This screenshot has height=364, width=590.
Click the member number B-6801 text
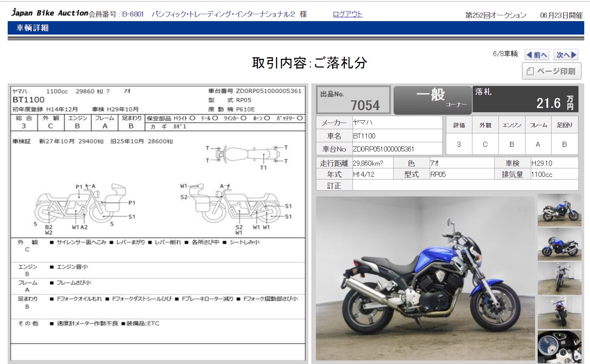[133, 14]
